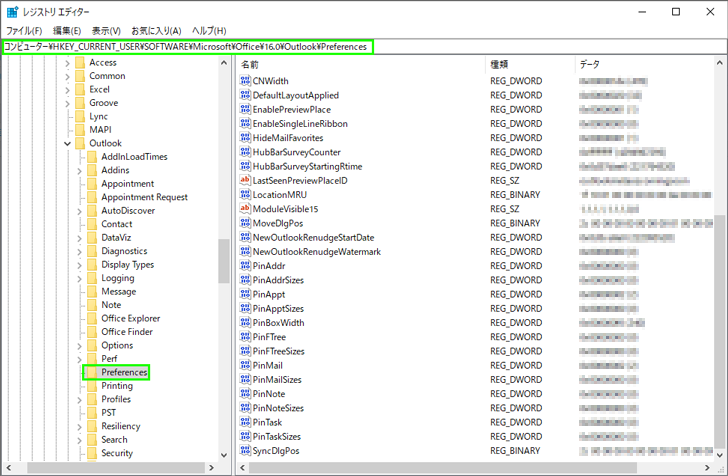Screen dimensions: 728x476
Task: Expand the Search subkey
Action: coord(79,440)
